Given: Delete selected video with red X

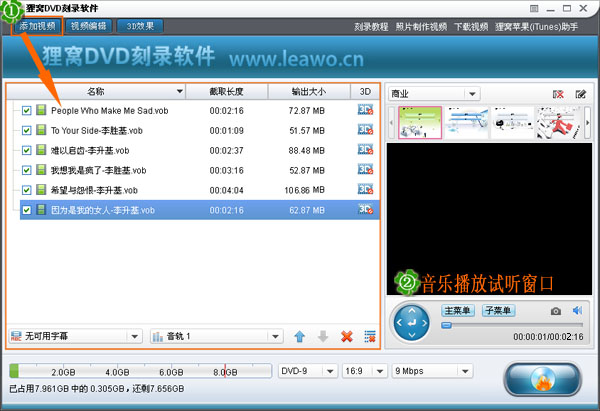Looking at the screenshot, I should [347, 336].
